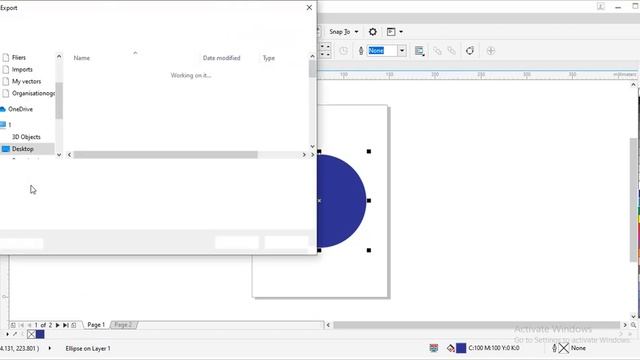640x360 pixels.
Task: Click the navigation pane scroll up arrow
Action: coord(59,57)
